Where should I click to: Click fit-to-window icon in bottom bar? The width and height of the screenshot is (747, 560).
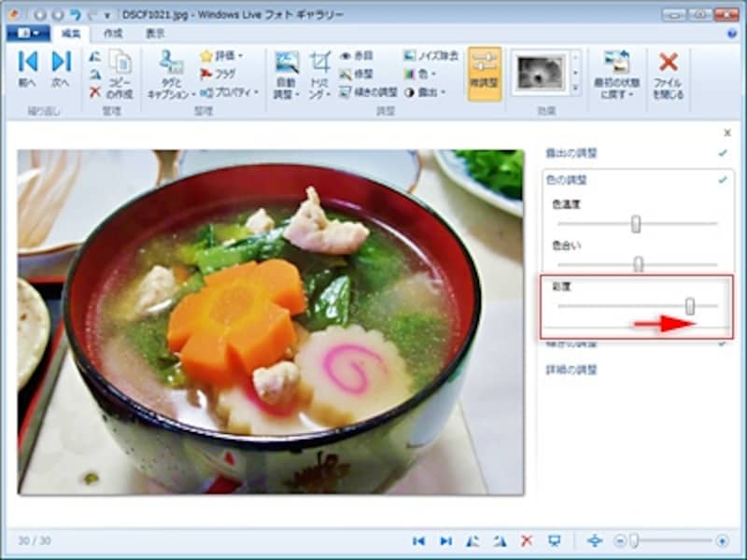tap(595, 541)
